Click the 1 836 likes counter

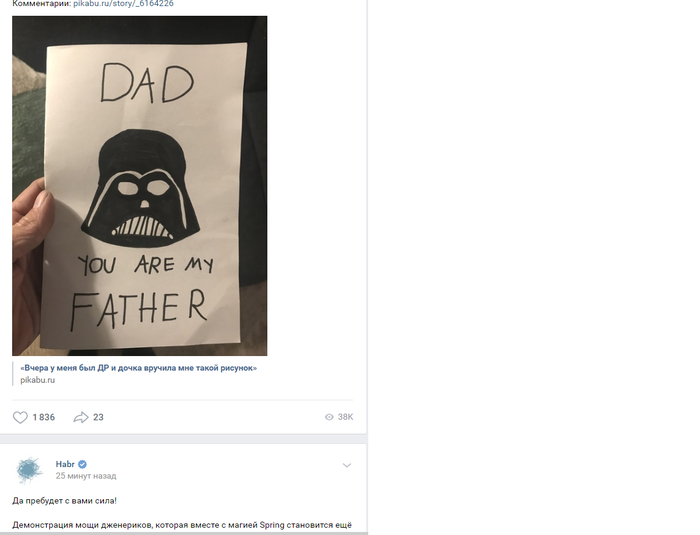(44, 417)
